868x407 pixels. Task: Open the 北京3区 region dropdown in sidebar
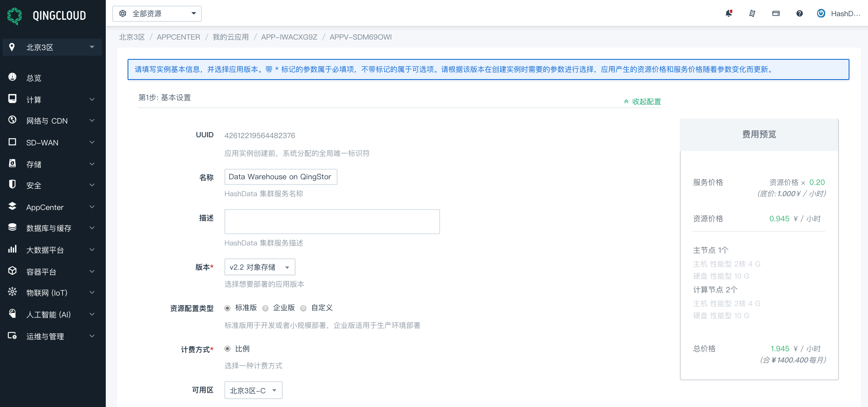point(52,47)
